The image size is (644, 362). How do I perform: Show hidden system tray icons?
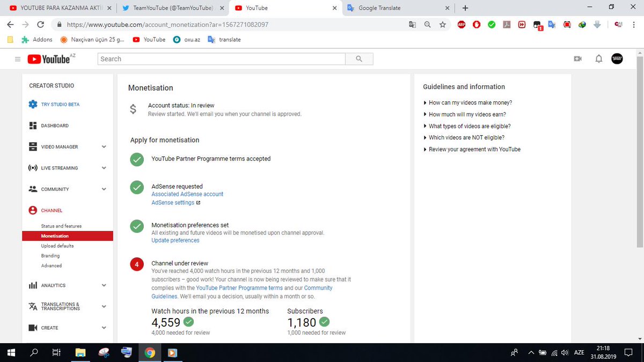532,353
